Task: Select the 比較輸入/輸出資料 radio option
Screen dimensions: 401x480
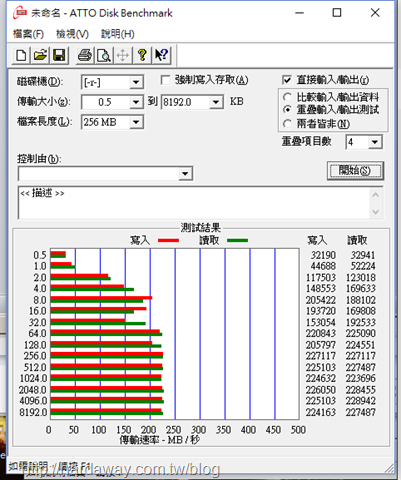Action: click(x=287, y=97)
